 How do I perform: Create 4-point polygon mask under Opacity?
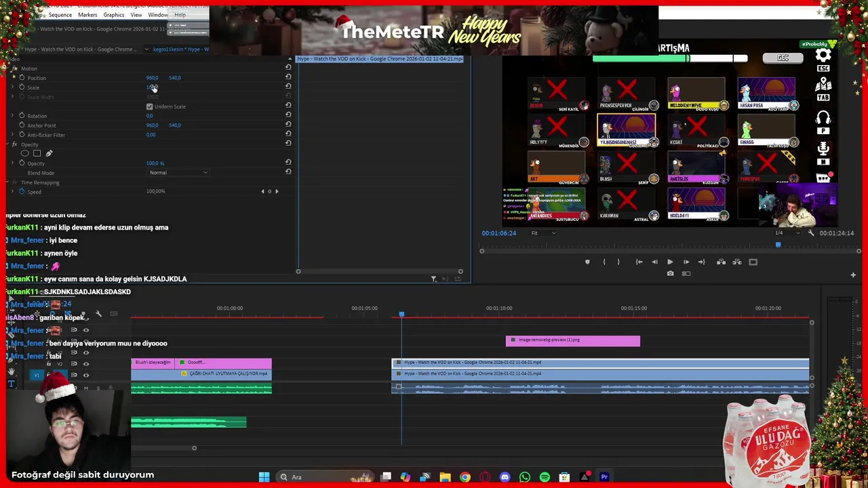[37, 154]
